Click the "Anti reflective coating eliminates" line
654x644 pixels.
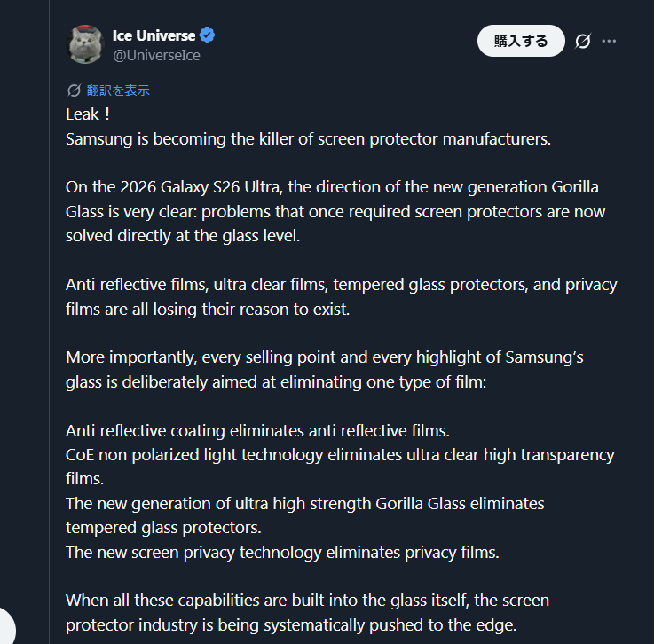point(257,431)
